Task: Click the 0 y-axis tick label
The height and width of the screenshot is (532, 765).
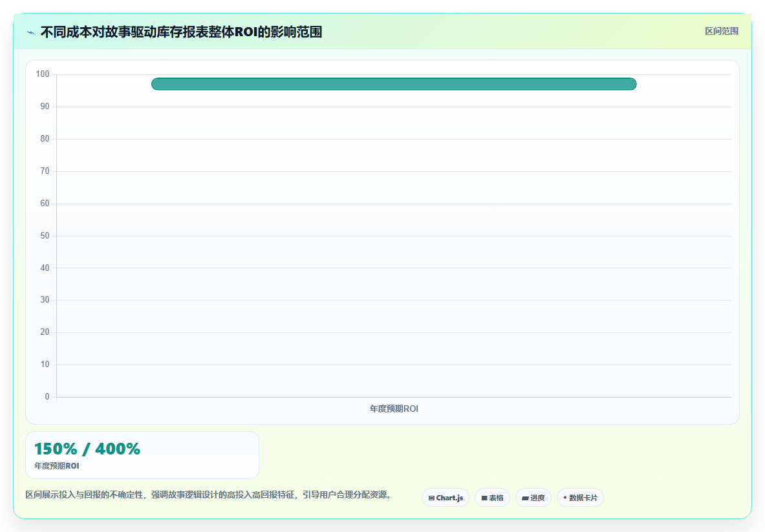Action: [x=47, y=396]
